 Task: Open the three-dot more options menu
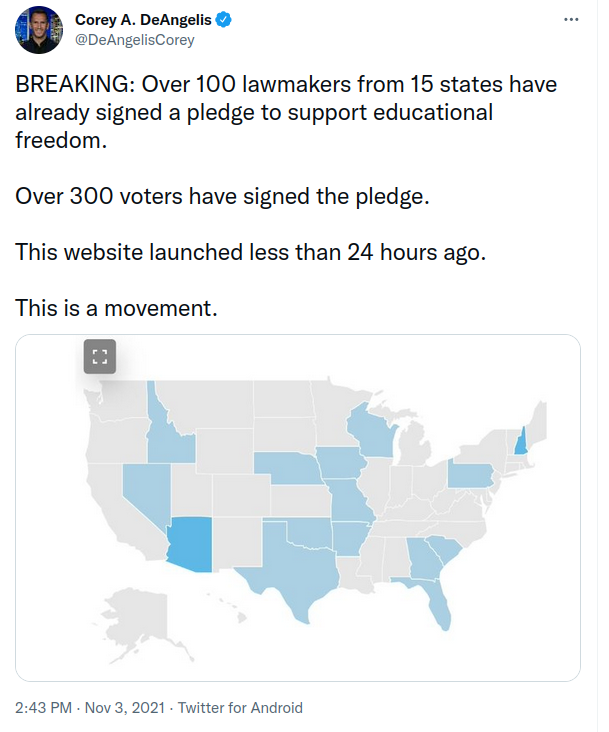pyautogui.click(x=571, y=20)
